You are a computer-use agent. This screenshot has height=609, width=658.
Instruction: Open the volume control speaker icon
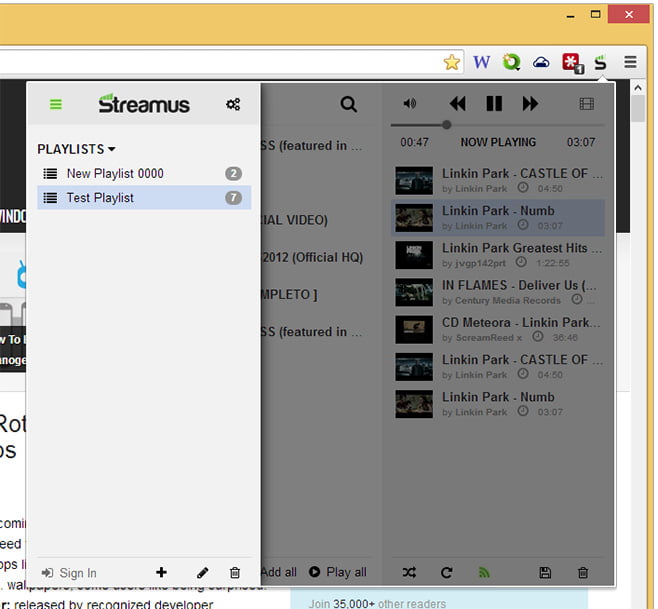[410, 104]
